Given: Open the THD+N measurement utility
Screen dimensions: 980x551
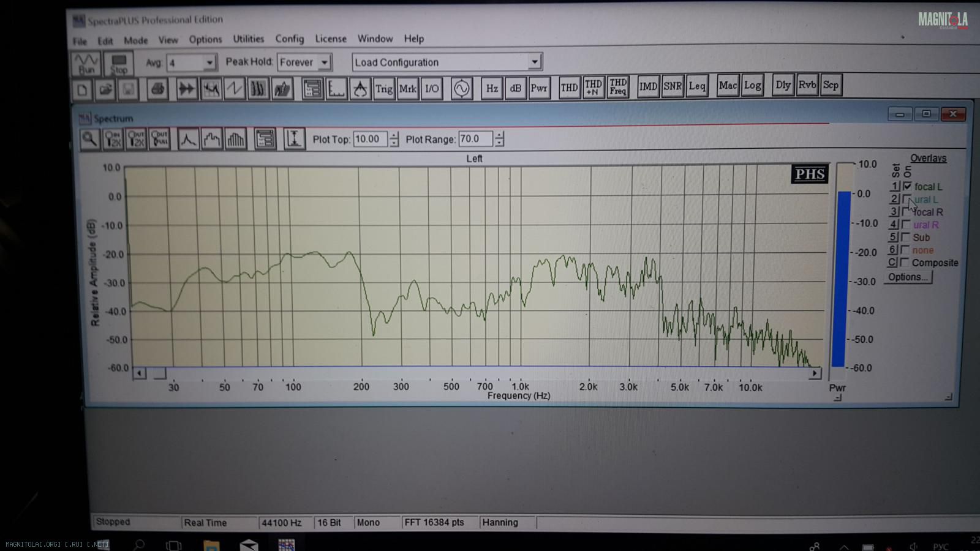Looking at the screenshot, I should tap(593, 88).
